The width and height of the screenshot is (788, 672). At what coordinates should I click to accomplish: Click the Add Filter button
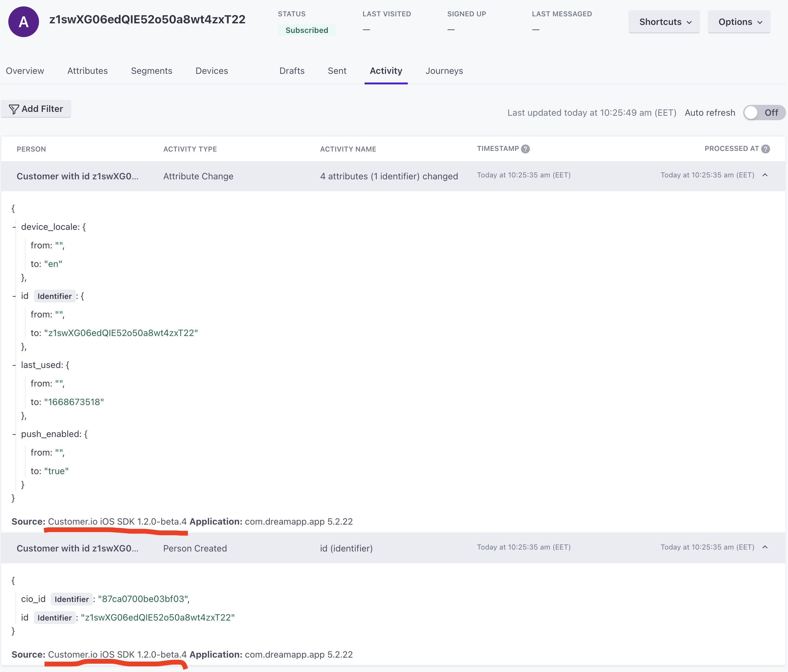(x=36, y=109)
